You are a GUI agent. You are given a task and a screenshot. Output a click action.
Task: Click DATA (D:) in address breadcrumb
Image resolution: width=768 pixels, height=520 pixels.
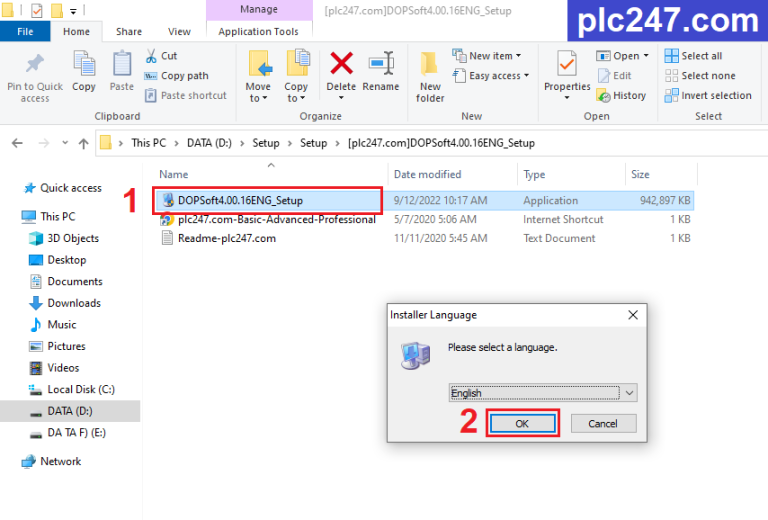209,143
